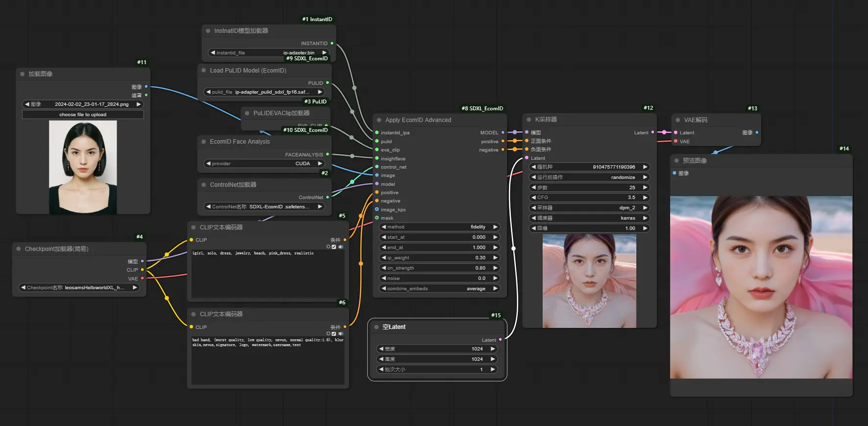This screenshot has height=426, width=868.
Task: Collapse the CLIP文本编码器 node containing the bad hand prompt
Action: tap(193, 314)
